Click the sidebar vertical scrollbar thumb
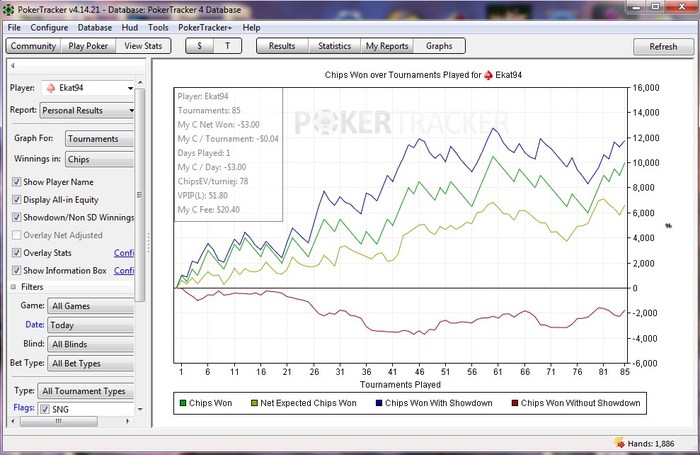Screen dimensions: 700x455 pos(140,195)
